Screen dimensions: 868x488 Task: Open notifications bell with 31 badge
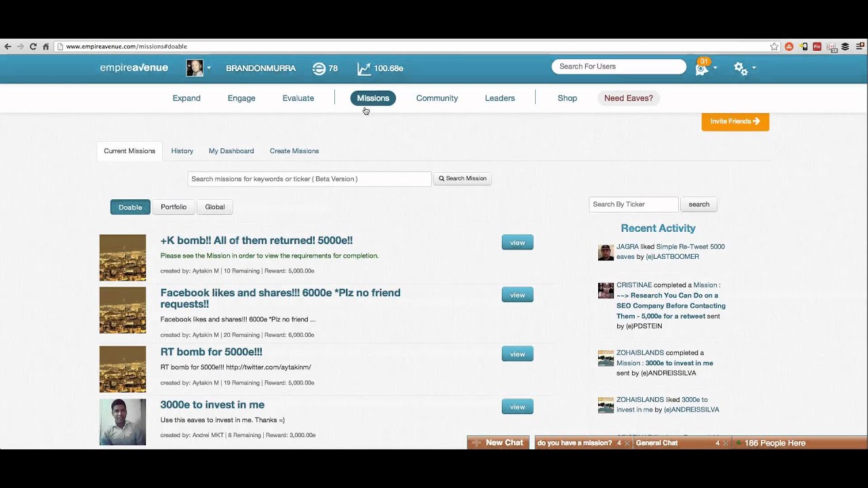(701, 68)
